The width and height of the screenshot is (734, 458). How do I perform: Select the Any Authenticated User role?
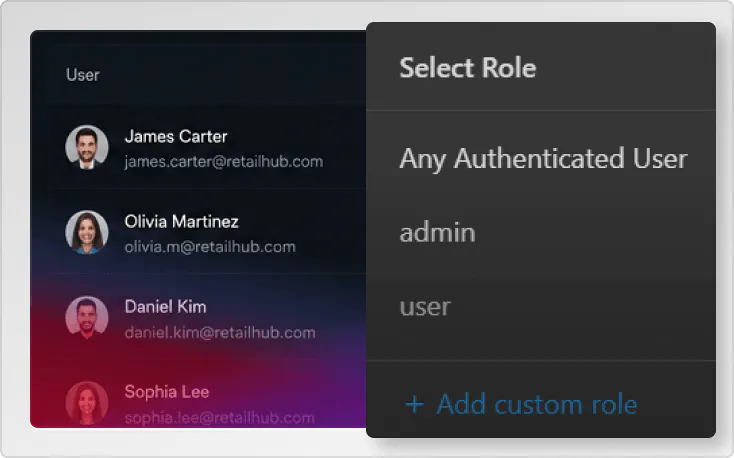[x=543, y=159]
